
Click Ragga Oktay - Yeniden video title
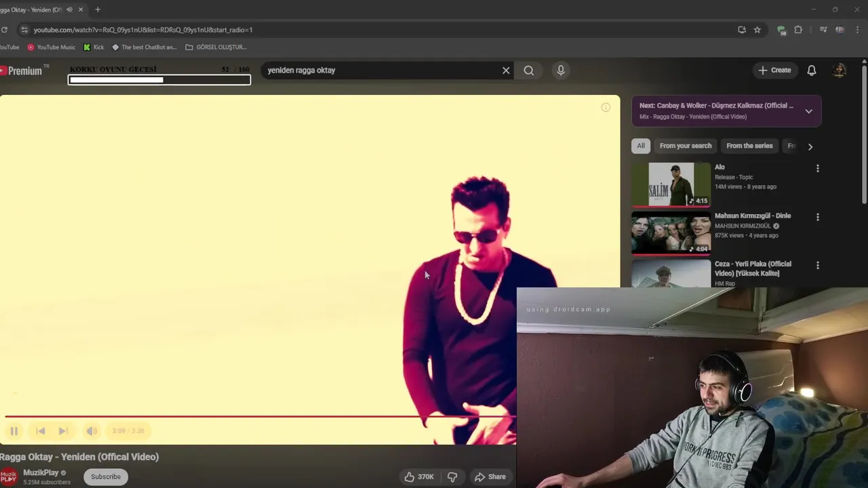pos(79,457)
